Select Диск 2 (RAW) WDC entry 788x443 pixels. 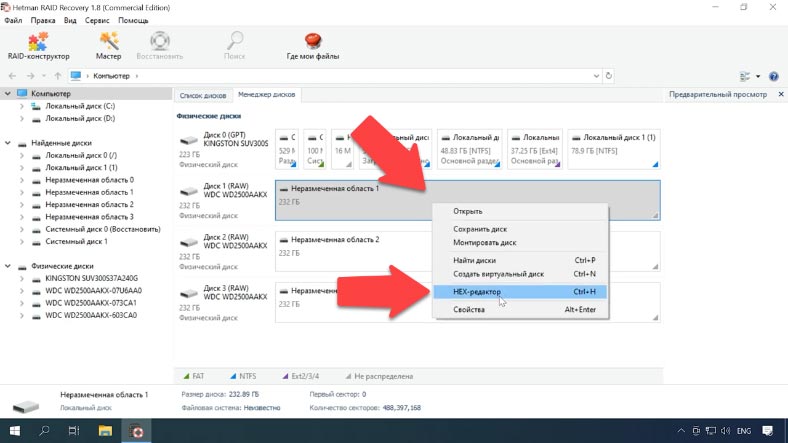(224, 252)
